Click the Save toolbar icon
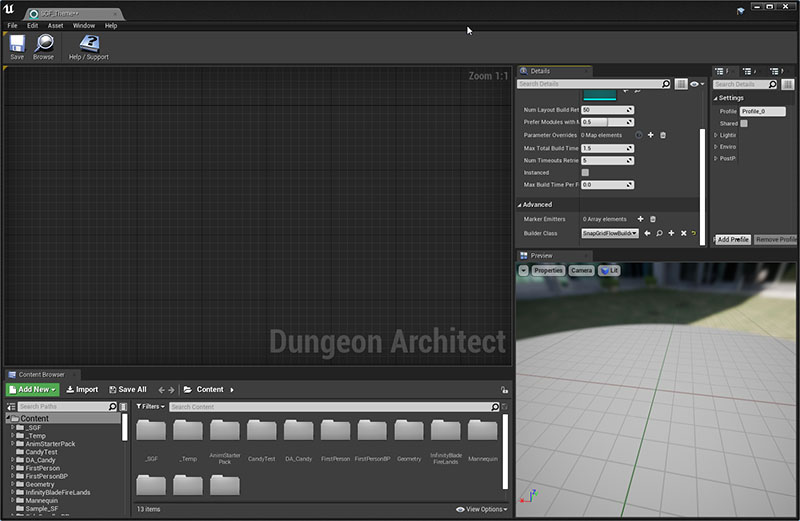The image size is (800, 521). 17,47
